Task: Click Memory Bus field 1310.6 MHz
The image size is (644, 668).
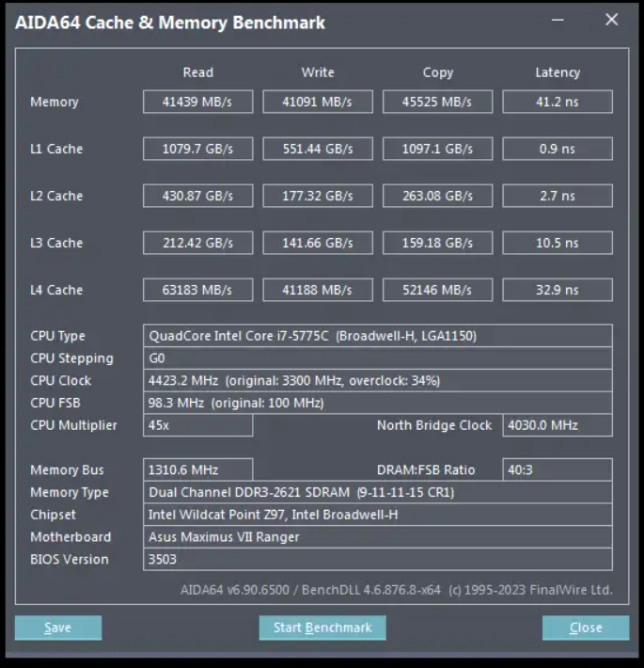Action: [198, 469]
